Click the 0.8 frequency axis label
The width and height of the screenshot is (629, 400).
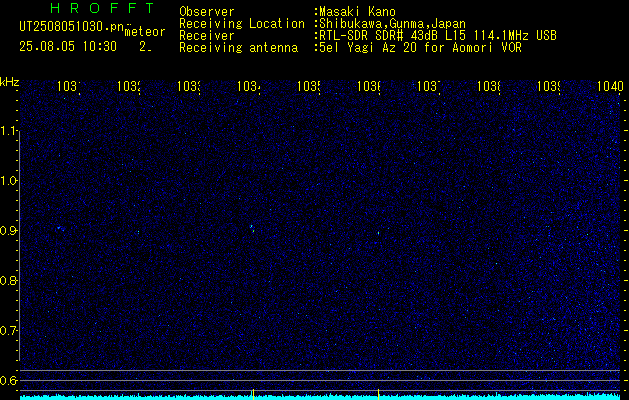coord(9,280)
